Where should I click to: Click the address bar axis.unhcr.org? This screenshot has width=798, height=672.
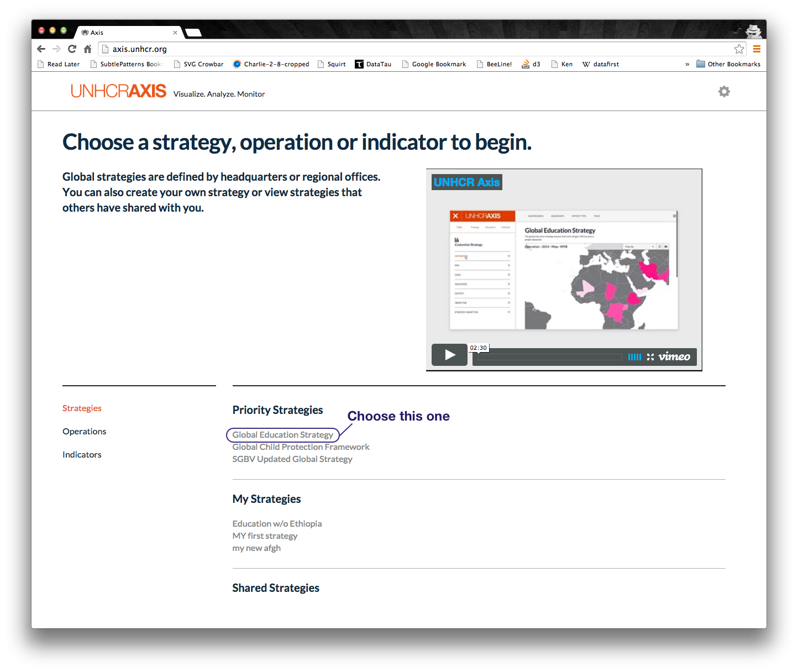(423, 49)
